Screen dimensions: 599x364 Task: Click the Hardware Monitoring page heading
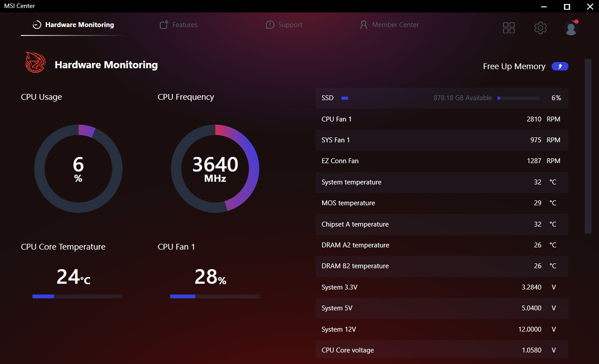[106, 65]
